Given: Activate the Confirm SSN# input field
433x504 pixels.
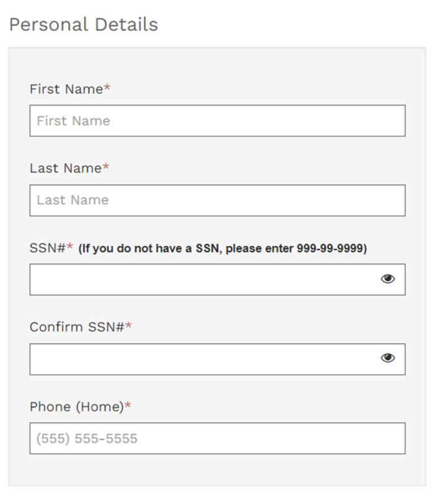Looking at the screenshot, I should tap(217, 359).
